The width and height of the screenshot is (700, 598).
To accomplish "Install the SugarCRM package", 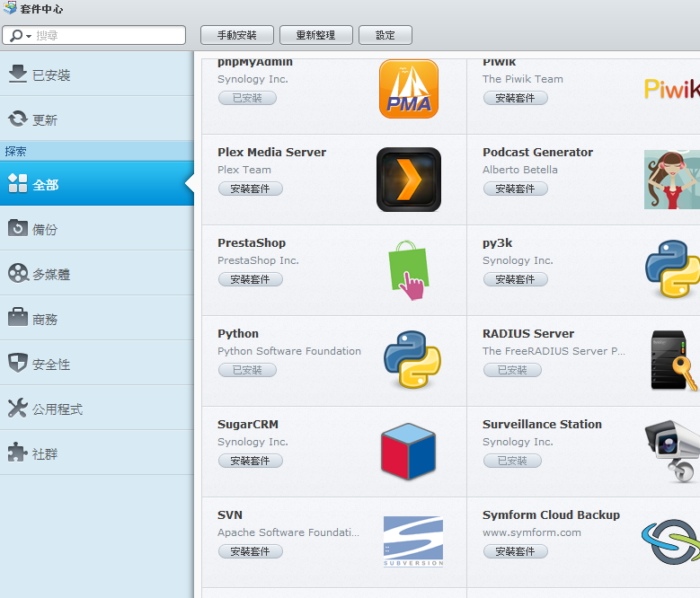I will click(x=251, y=461).
